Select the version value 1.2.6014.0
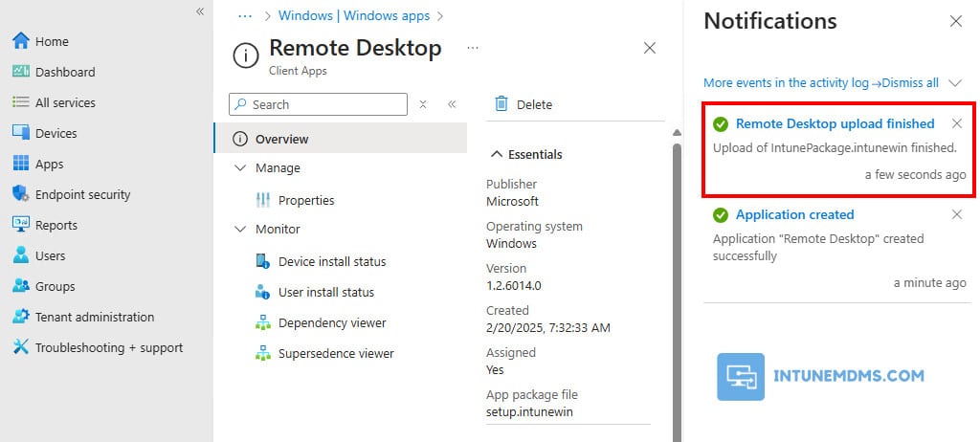The height and width of the screenshot is (442, 980). 514,286
